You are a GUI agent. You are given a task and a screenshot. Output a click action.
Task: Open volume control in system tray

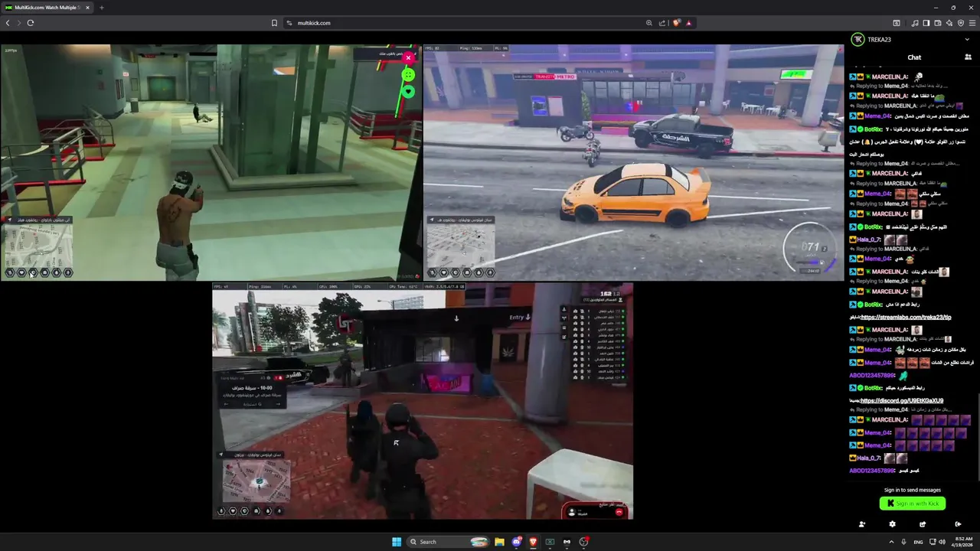pyautogui.click(x=942, y=542)
